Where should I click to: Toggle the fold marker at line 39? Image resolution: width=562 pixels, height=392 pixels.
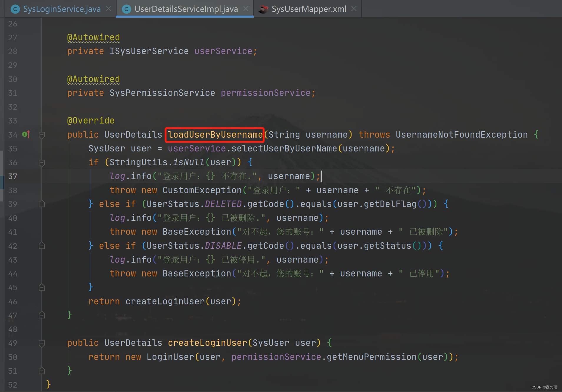(42, 204)
